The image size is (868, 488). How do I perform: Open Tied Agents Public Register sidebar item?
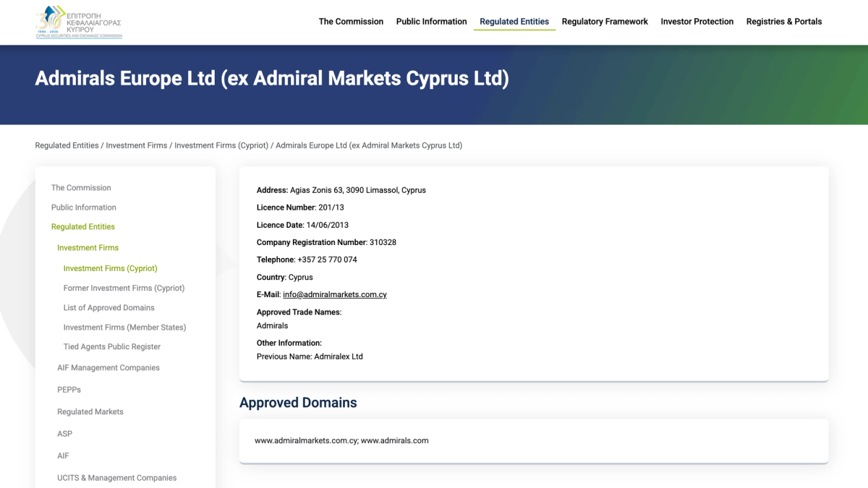(x=112, y=346)
